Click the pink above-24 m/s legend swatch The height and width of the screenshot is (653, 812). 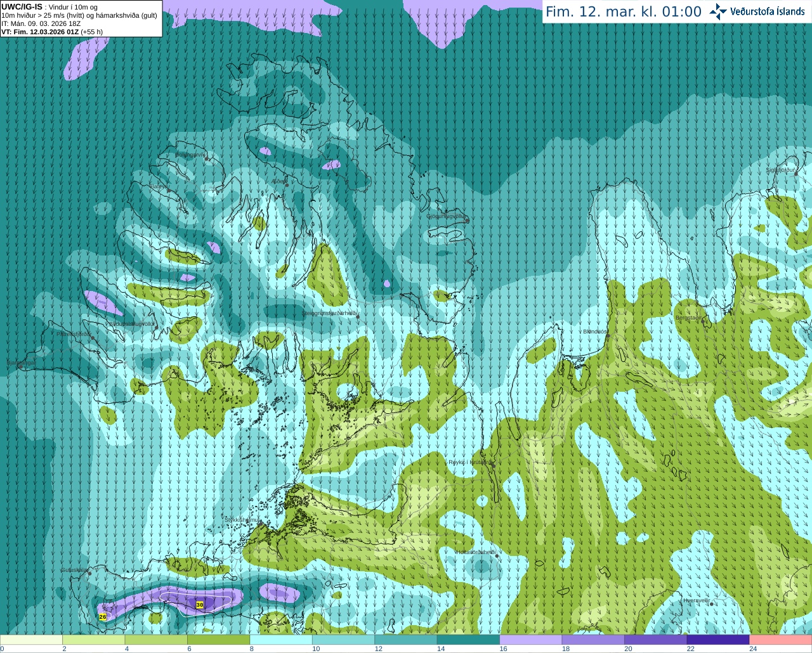[x=781, y=640]
